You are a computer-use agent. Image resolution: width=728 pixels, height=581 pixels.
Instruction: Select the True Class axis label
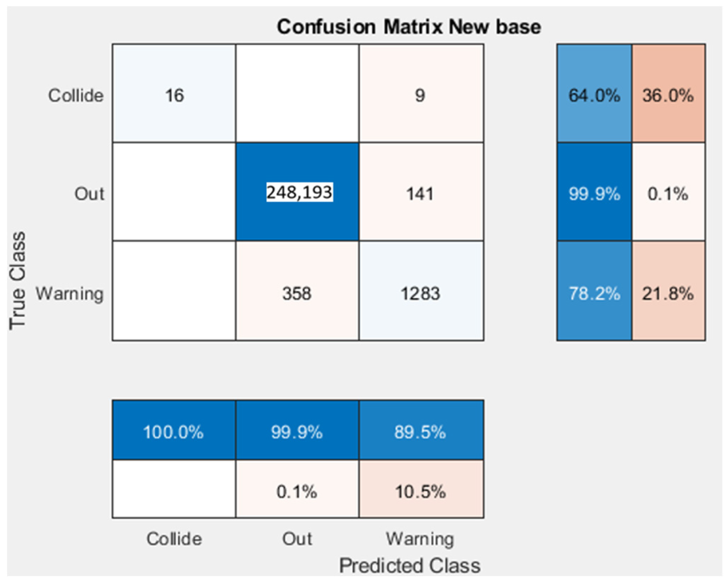pos(17,281)
